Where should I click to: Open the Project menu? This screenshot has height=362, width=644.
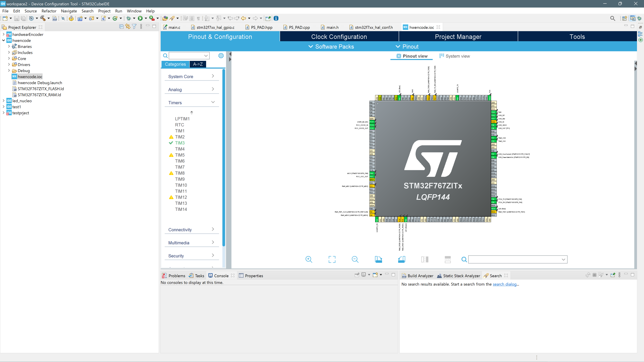[x=104, y=11]
